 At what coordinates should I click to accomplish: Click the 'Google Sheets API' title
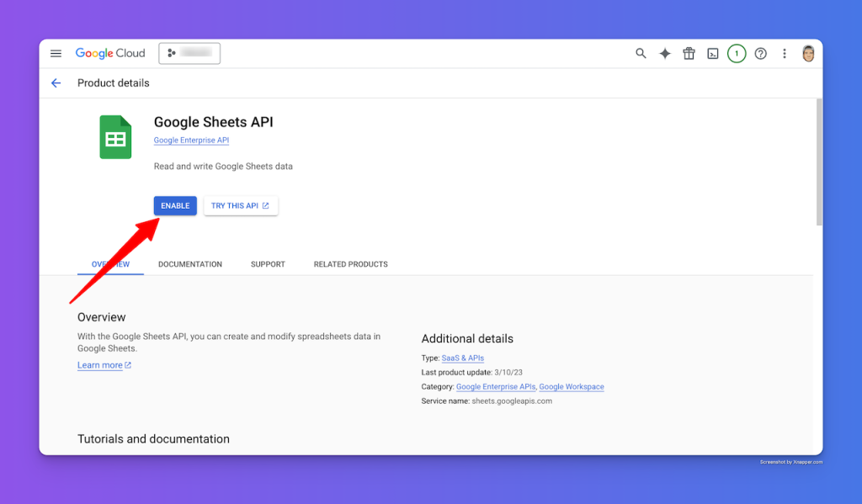[x=213, y=122]
